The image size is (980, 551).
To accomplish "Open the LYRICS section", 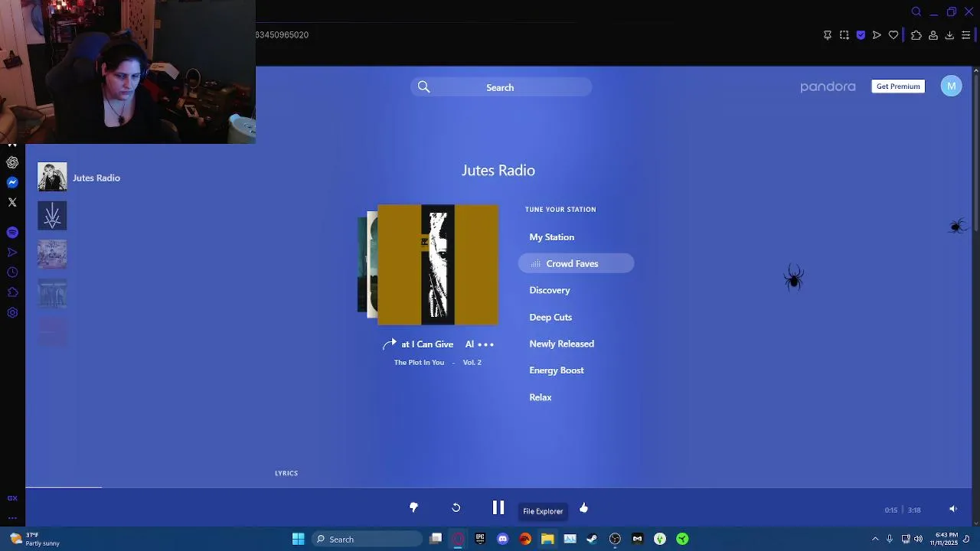I will [286, 473].
